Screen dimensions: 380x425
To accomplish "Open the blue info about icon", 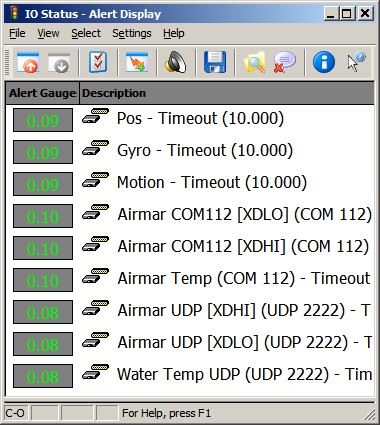I will [324, 62].
